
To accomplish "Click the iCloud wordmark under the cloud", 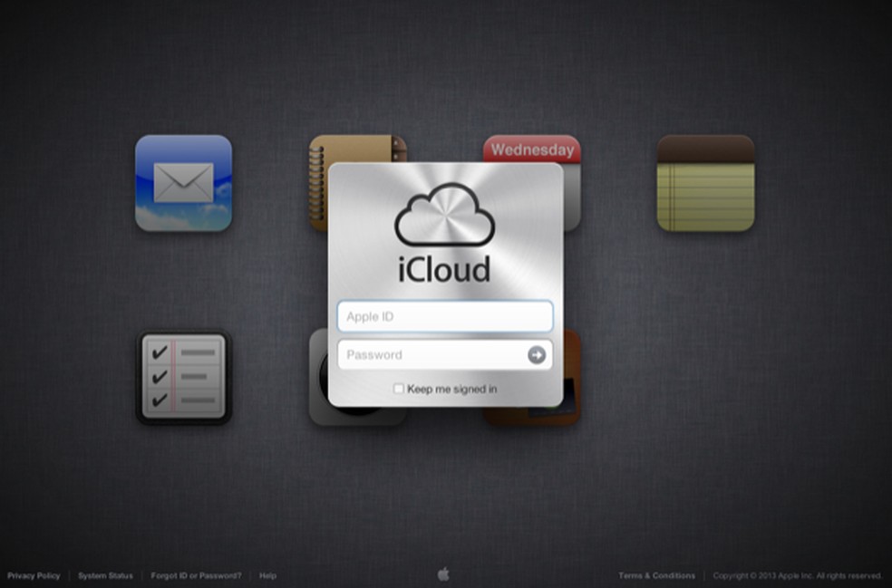I will pos(444,269).
